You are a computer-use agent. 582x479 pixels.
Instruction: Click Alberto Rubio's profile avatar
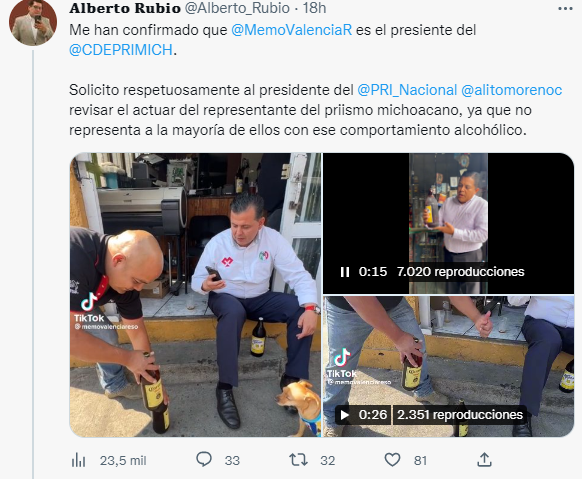tap(33, 23)
